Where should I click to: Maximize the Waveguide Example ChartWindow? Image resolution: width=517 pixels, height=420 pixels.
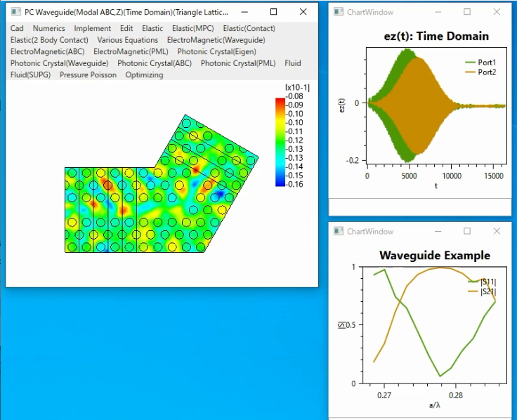click(467, 231)
